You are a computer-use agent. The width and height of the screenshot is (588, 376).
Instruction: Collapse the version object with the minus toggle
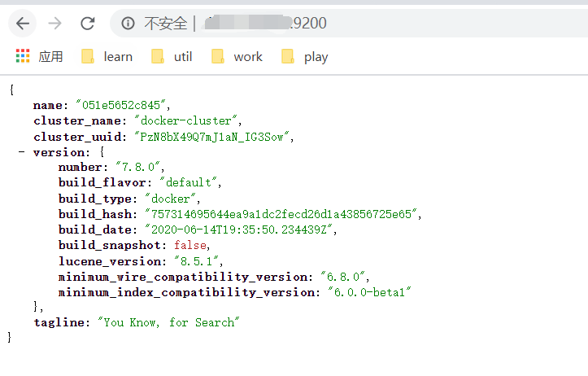[22, 152]
